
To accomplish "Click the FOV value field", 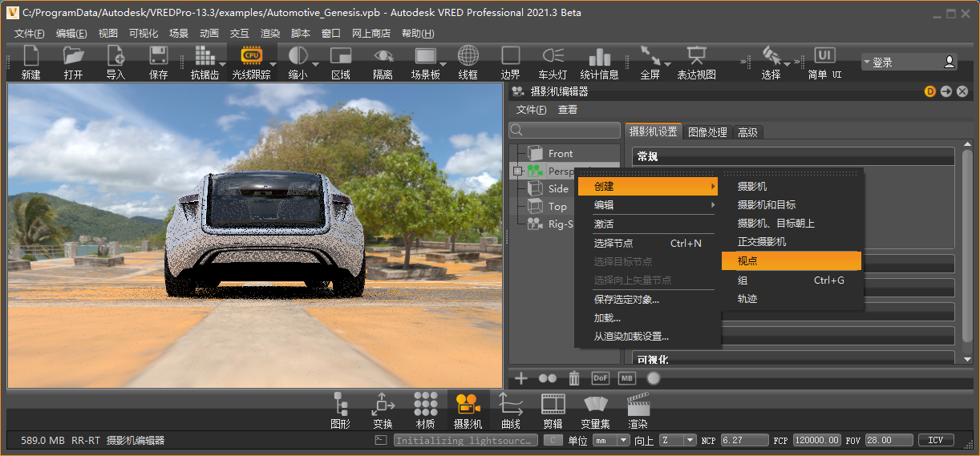I will [889, 440].
